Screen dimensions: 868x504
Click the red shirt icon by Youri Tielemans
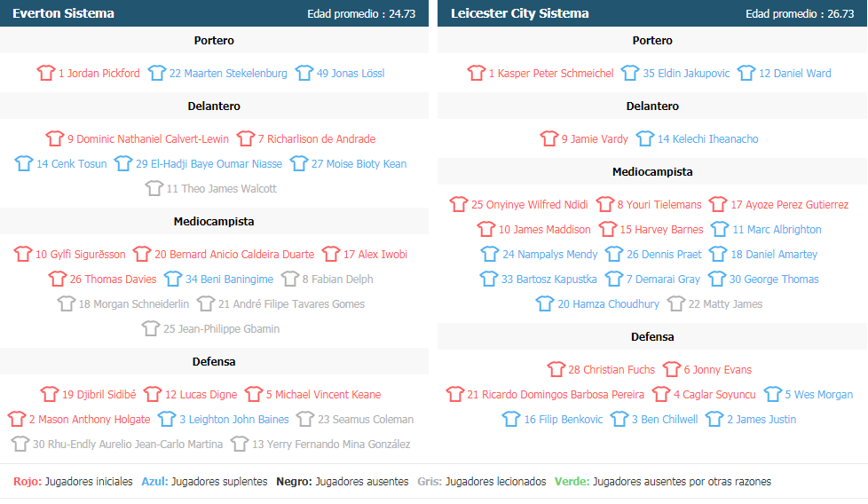[x=605, y=205]
